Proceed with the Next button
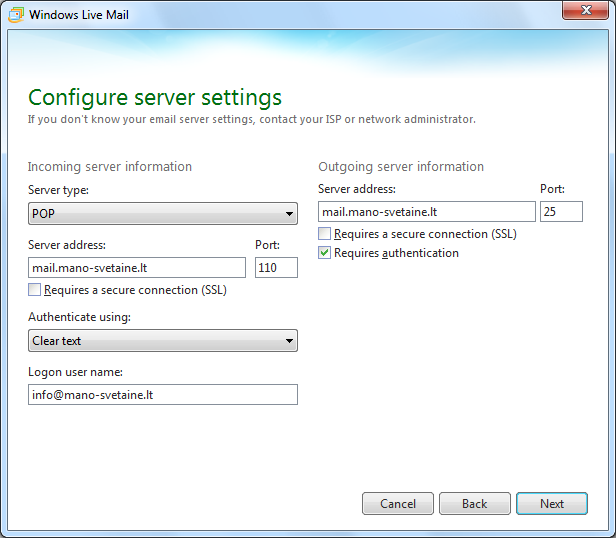 [552, 504]
